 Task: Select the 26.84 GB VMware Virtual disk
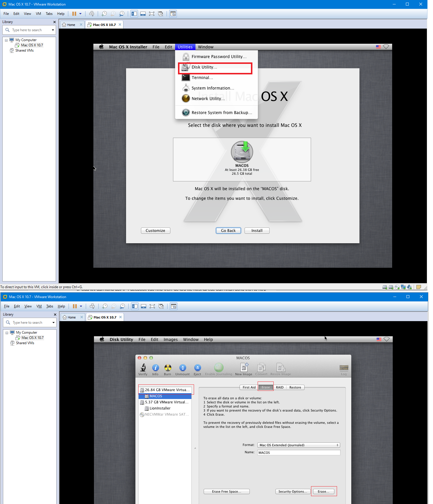point(165,390)
